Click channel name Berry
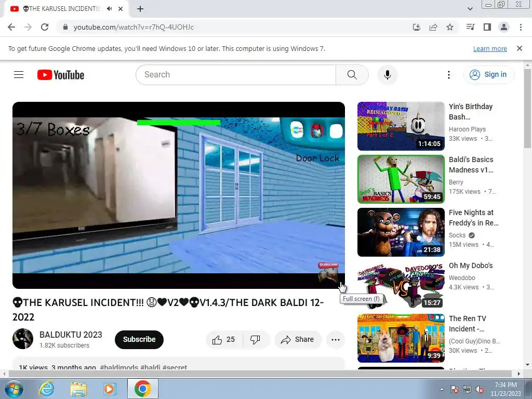Viewport: 532px width, 399px height. [x=456, y=182]
